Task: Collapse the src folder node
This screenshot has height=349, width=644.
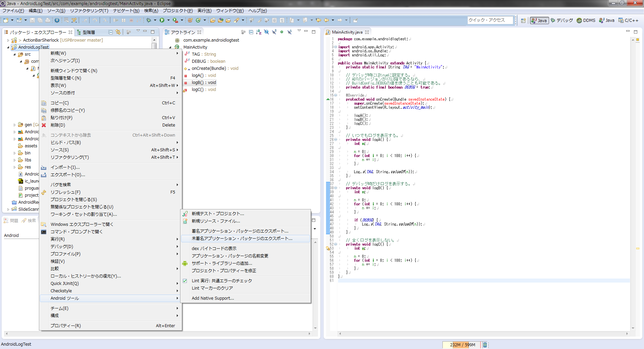Action: click(14, 54)
